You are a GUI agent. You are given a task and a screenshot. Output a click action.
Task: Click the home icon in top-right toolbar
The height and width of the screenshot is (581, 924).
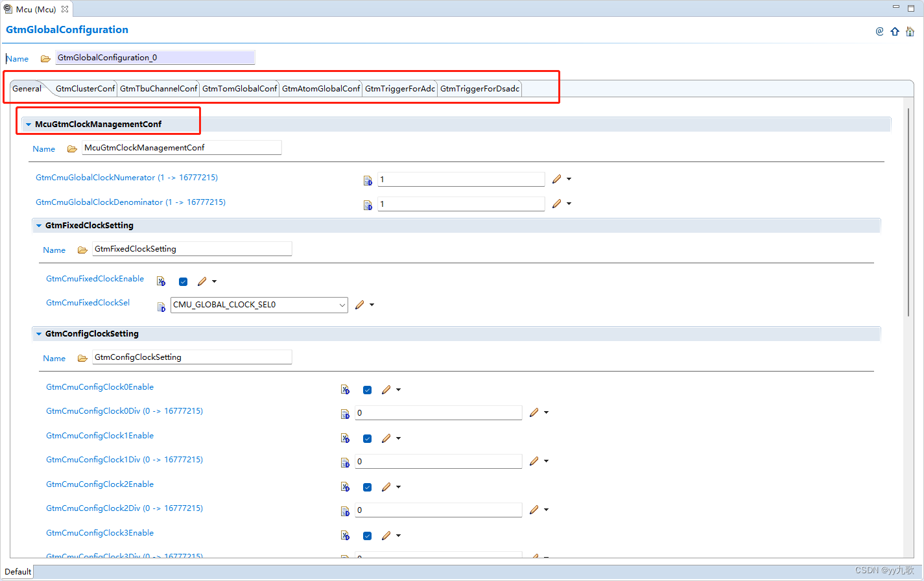pyautogui.click(x=910, y=31)
